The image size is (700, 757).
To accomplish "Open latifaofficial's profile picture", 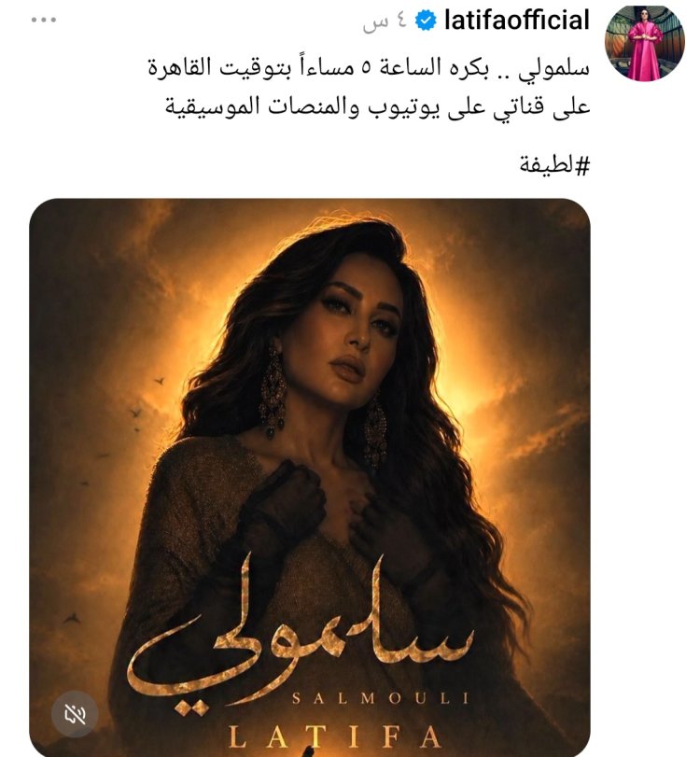I will pyautogui.click(x=645, y=43).
